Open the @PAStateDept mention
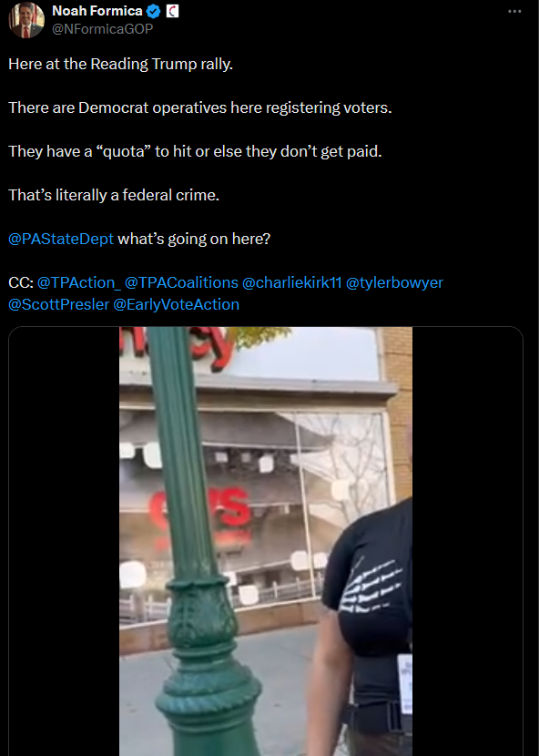The width and height of the screenshot is (539, 756). point(61,239)
